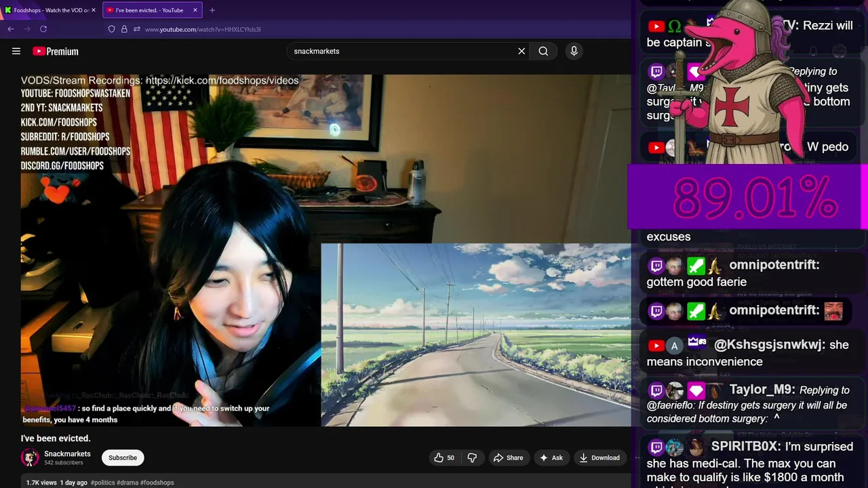Click the browser forward arrow
Viewport: 868px width, 488px height.
(x=27, y=29)
